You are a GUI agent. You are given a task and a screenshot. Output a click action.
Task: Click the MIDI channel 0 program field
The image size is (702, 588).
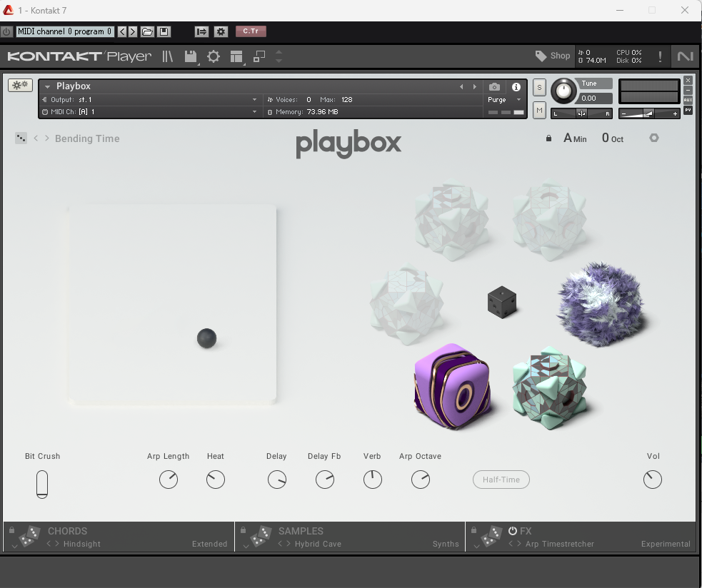[x=65, y=31]
